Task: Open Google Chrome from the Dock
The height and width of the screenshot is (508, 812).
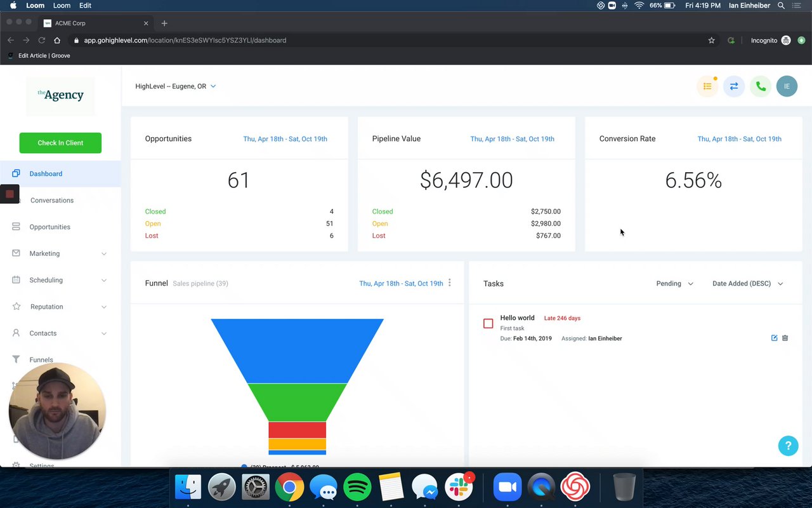Action: click(x=289, y=488)
